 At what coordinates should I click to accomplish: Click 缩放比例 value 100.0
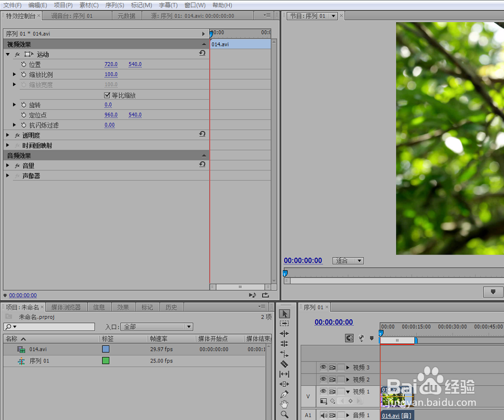tap(111, 74)
